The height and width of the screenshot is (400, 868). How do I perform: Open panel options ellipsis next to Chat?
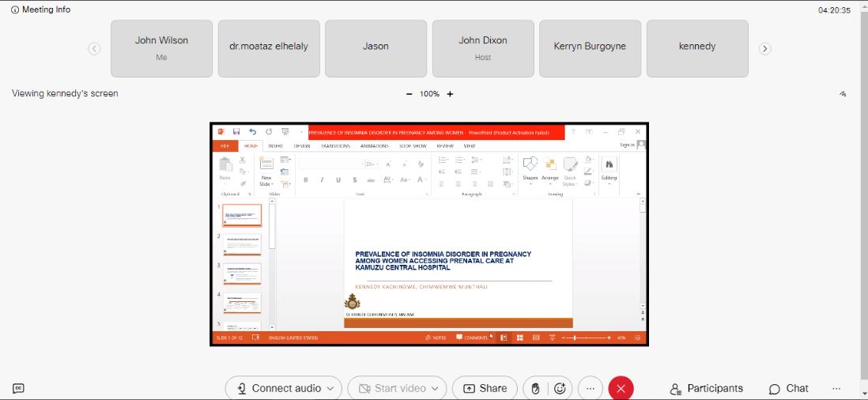pos(836,388)
